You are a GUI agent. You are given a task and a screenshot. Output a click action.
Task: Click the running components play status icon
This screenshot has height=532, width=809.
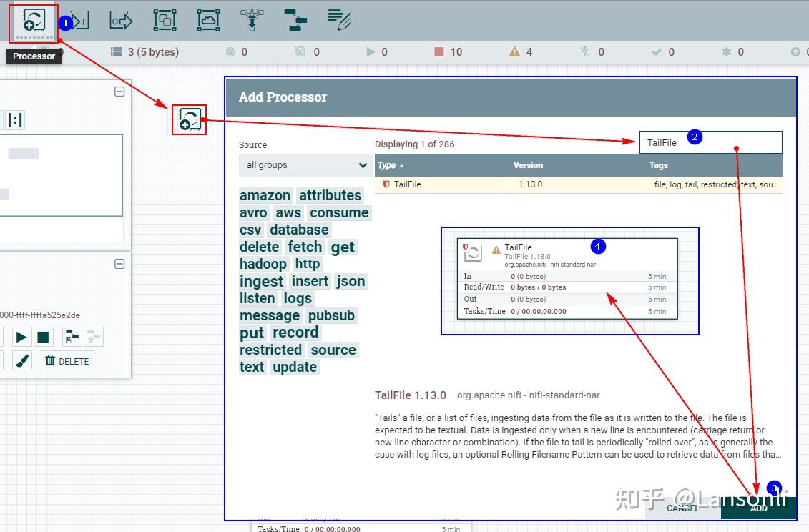click(x=371, y=51)
